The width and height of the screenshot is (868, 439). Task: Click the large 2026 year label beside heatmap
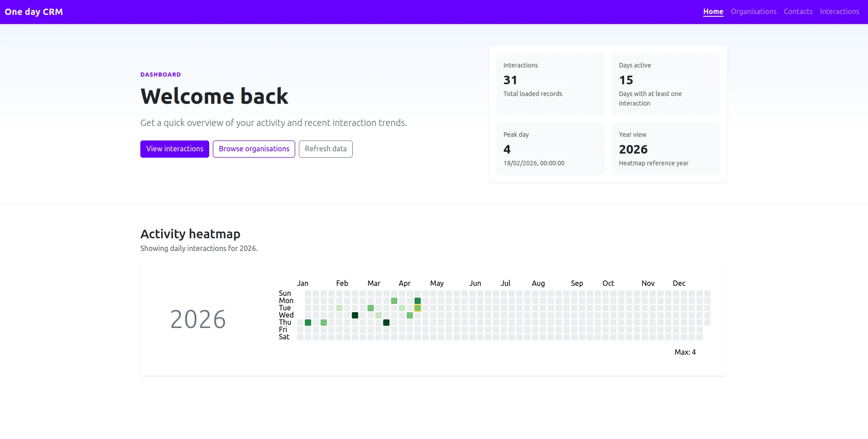(x=198, y=319)
